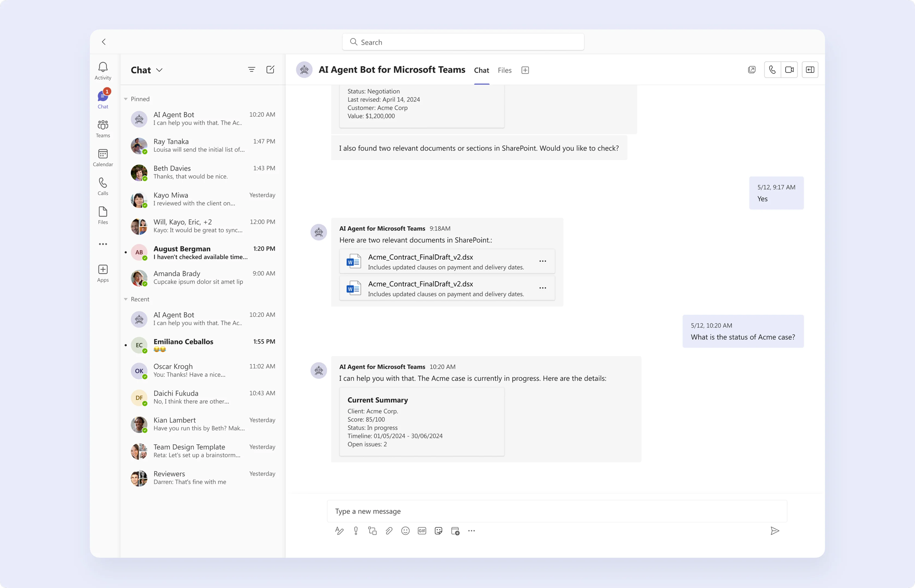The width and height of the screenshot is (915, 588).
Task: Open Amanda Brady chat
Action: coord(203,278)
